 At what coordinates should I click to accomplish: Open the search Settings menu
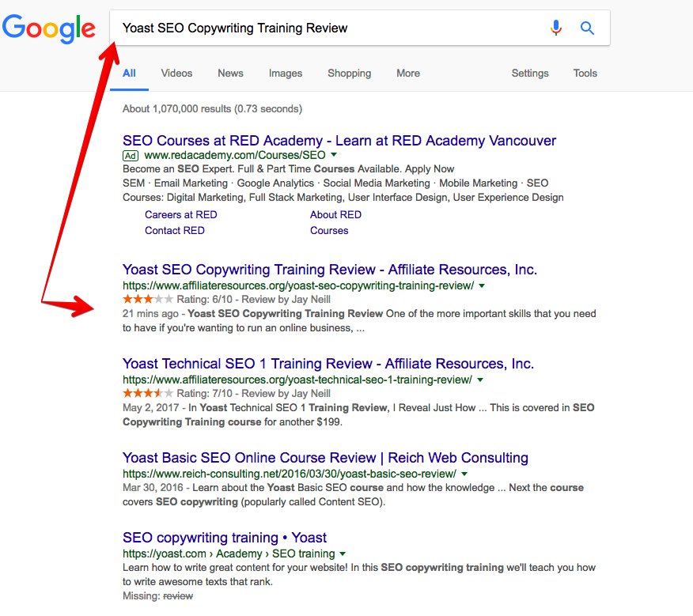pos(530,74)
